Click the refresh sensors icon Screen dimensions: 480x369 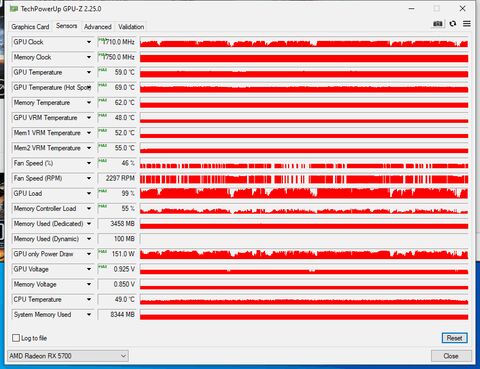(x=453, y=24)
